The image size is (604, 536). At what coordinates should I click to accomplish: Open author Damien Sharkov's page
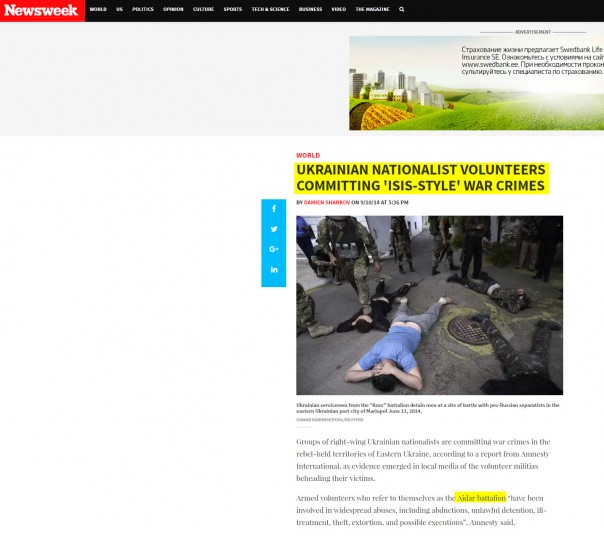[x=327, y=202]
